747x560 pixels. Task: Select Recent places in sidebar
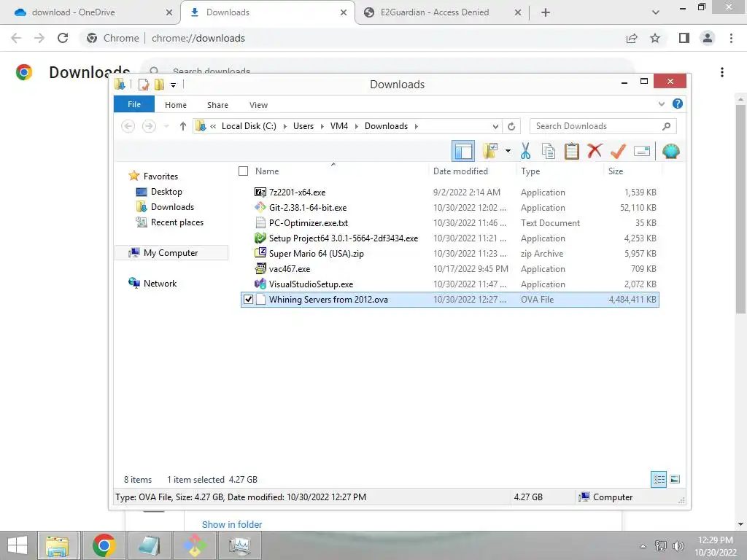click(177, 222)
